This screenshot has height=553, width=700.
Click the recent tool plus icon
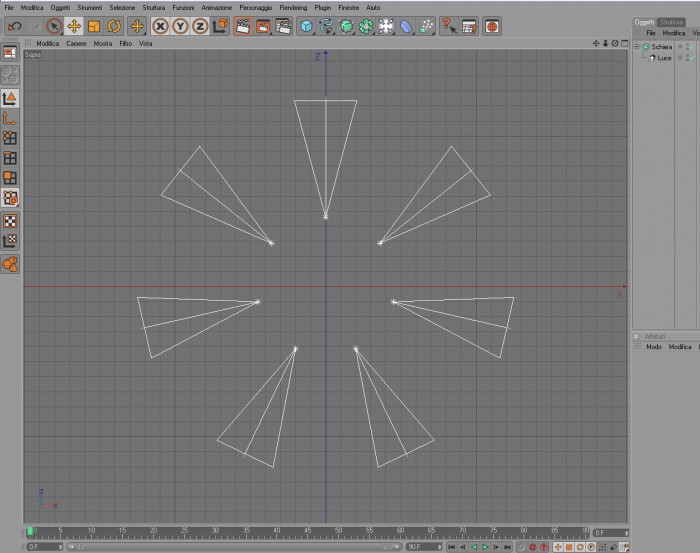(x=137, y=26)
